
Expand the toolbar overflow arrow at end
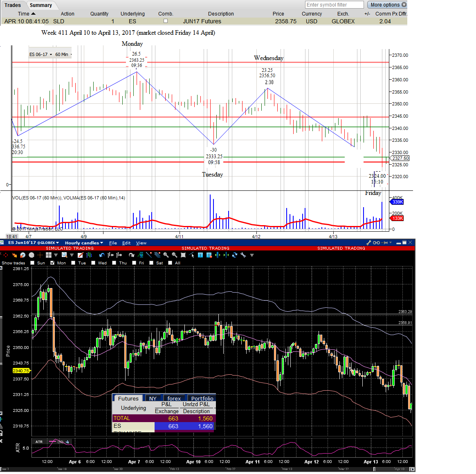click(251, 255)
